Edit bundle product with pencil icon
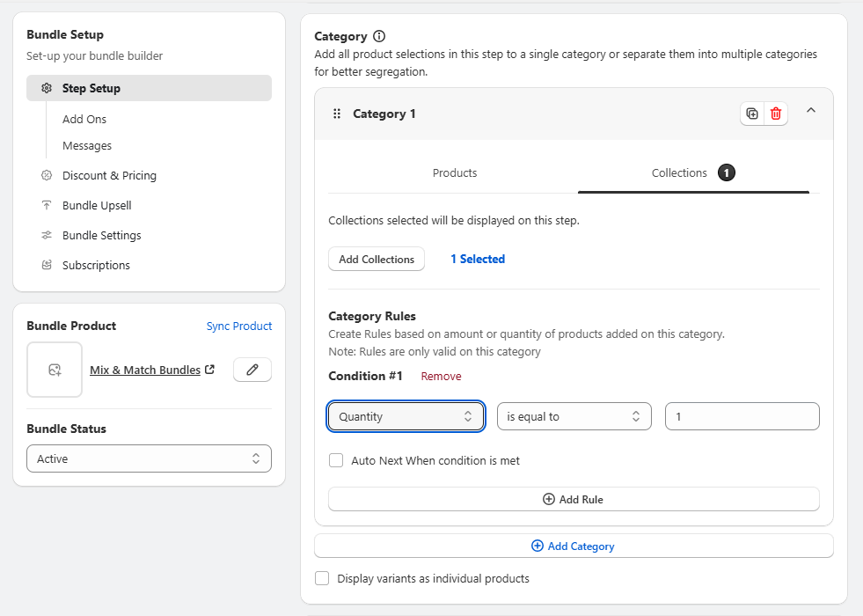The width and height of the screenshot is (863, 616). click(x=252, y=370)
